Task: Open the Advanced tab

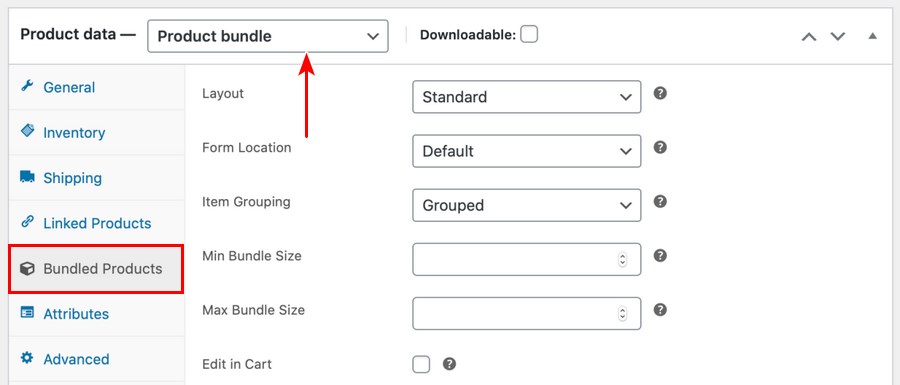Action: 96,359
